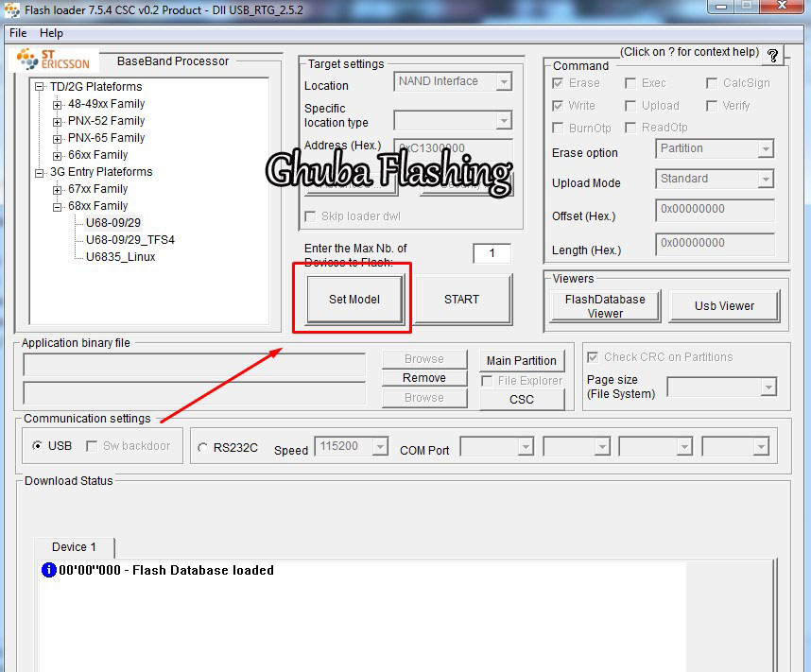
Task: Click the Remove button
Action: [424, 378]
